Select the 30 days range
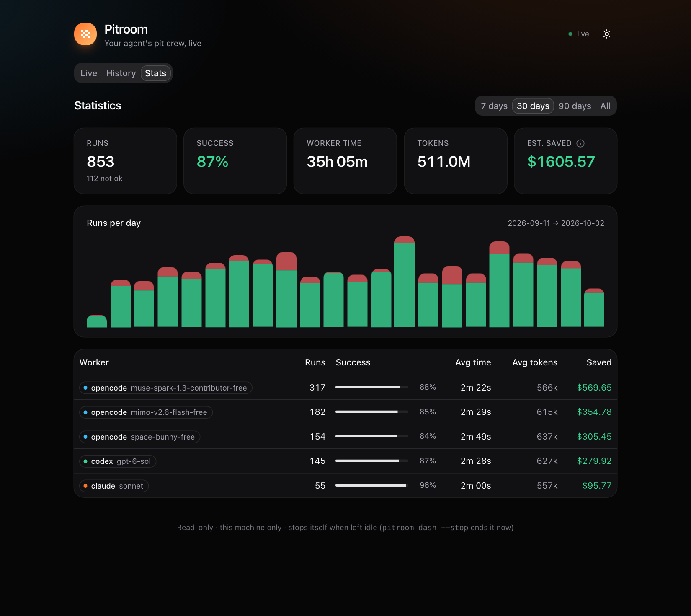 [533, 106]
